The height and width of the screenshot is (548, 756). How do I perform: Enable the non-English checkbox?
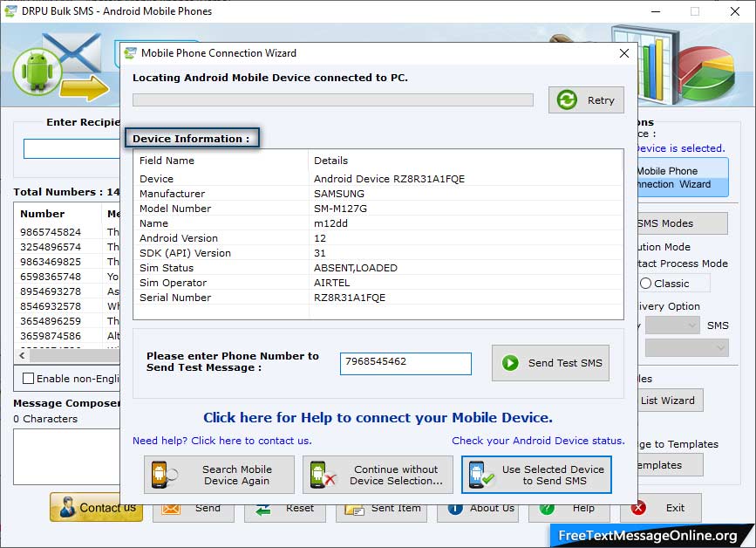29,378
